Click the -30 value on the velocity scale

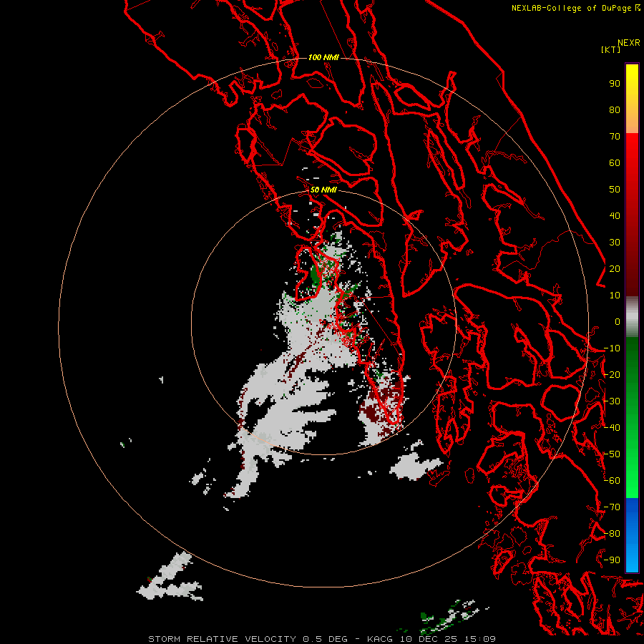(x=612, y=401)
